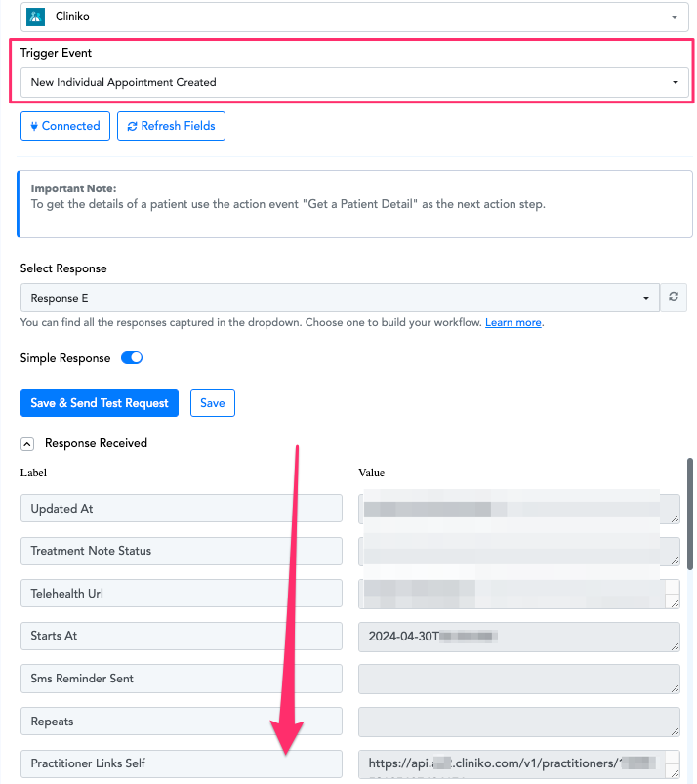Collapse the Response Received section
Viewport: 697px width, 784px height.
(x=27, y=444)
